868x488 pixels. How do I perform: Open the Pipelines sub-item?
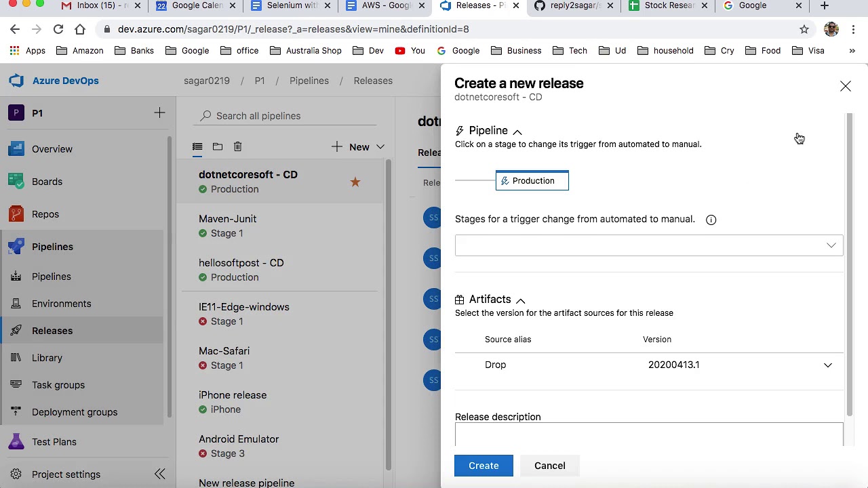tap(52, 277)
